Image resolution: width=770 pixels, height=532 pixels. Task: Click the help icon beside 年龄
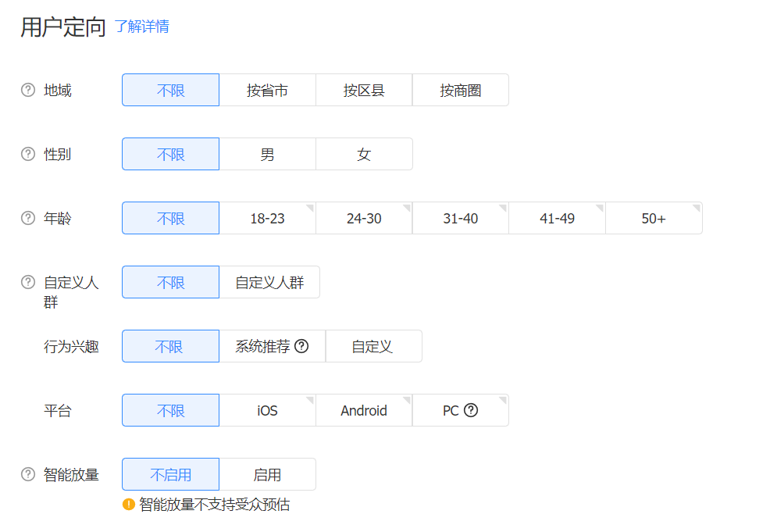(28, 218)
